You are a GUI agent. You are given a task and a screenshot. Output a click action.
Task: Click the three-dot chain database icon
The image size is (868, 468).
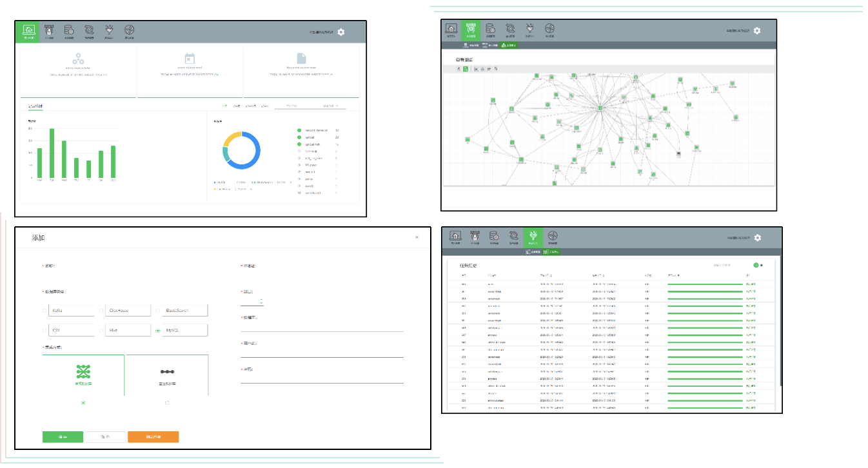click(167, 373)
